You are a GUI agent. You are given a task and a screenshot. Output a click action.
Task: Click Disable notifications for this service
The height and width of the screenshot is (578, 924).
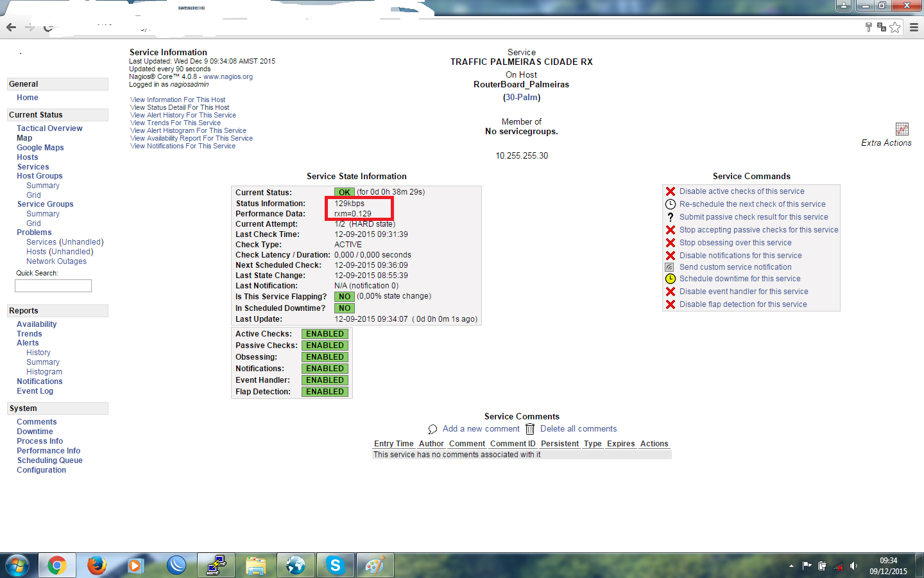(740, 256)
